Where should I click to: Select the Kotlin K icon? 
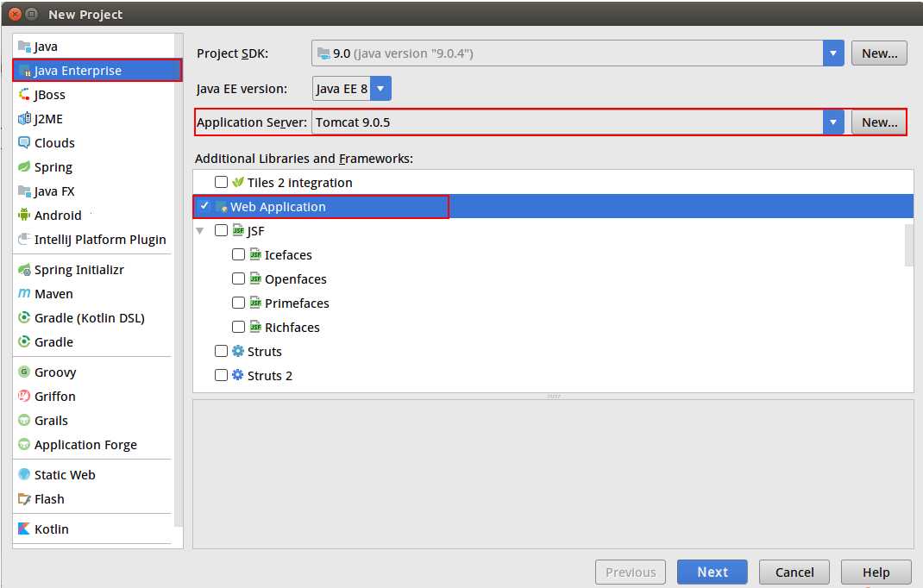[24, 529]
